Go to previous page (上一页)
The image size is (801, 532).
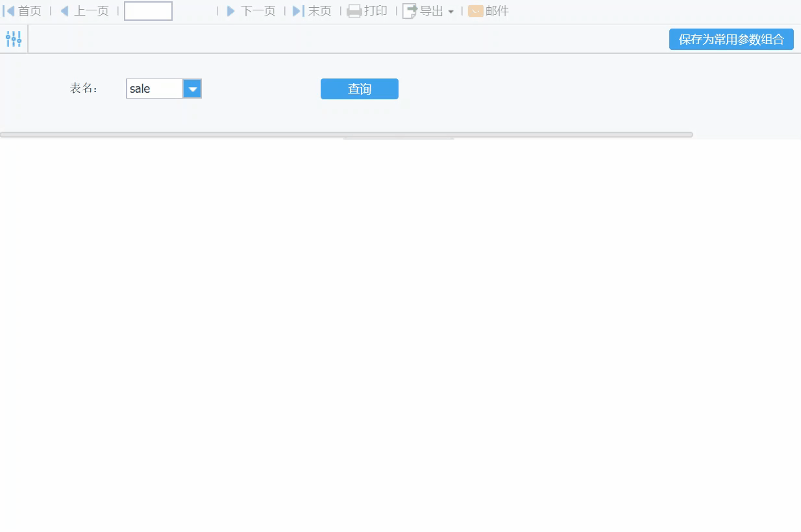tap(84, 11)
